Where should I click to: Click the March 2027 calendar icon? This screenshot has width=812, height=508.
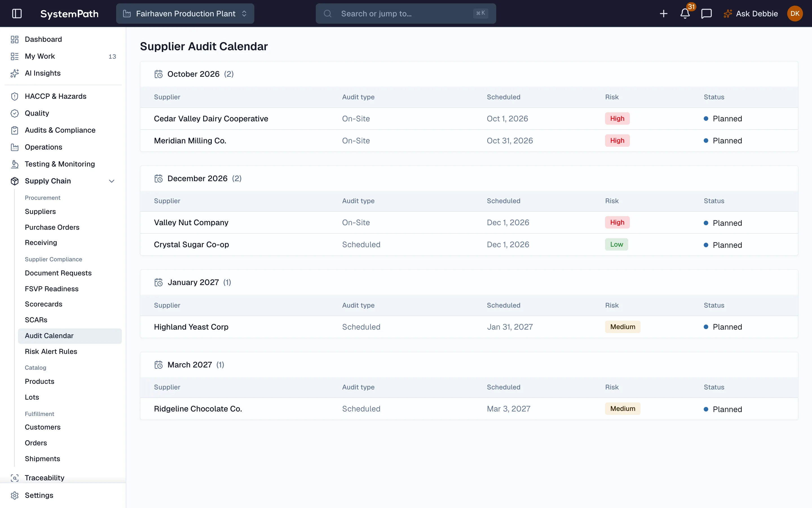[x=158, y=365]
